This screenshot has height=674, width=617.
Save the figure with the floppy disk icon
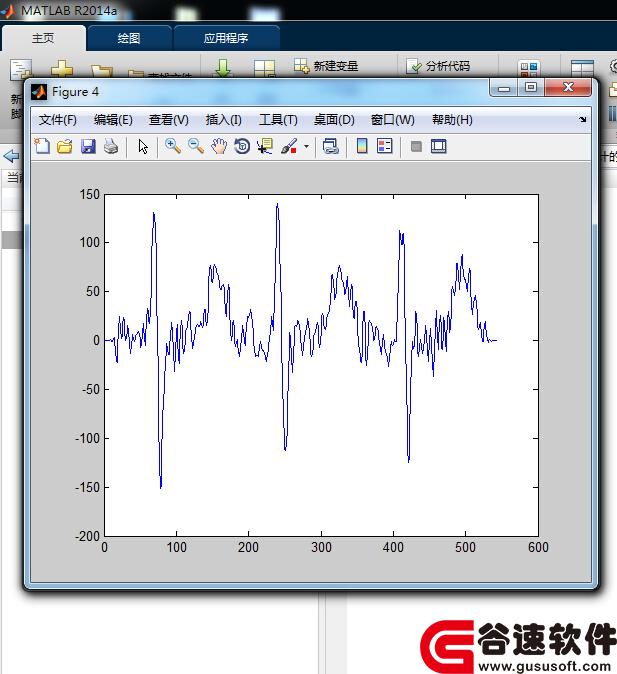pos(88,147)
